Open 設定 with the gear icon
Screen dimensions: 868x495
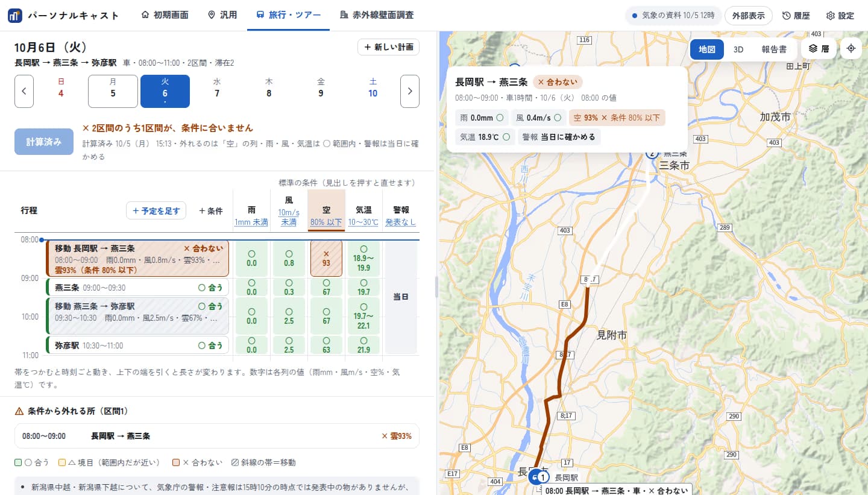tap(840, 16)
